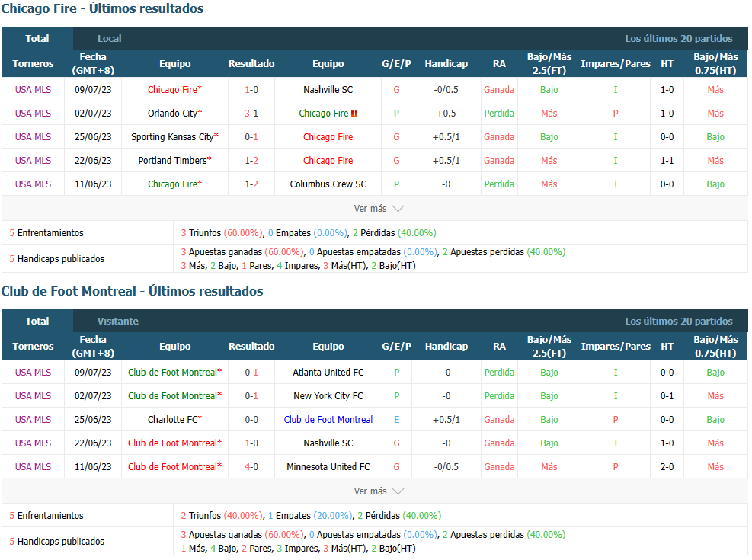Click the Handicap column header in the Chicago Fire table
Viewport: 752px width, 560px height.
[446, 64]
